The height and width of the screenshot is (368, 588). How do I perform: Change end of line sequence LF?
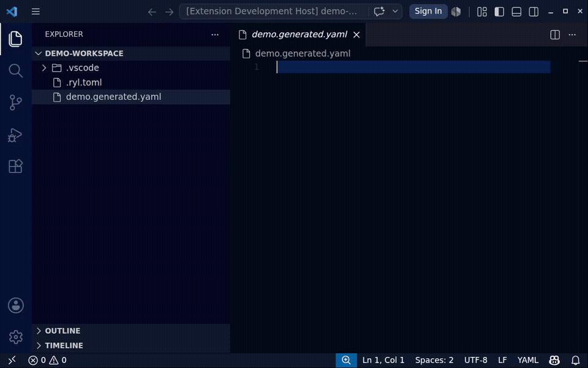502,361
